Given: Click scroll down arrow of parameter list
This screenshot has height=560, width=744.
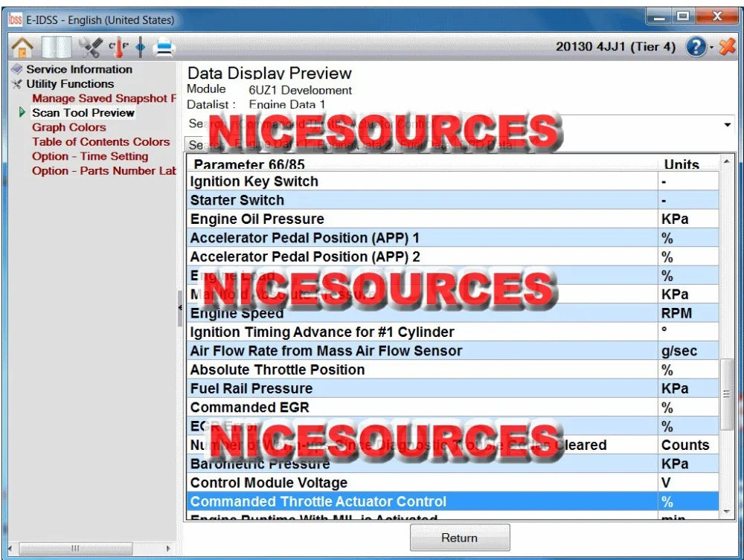Looking at the screenshot, I should [x=726, y=512].
